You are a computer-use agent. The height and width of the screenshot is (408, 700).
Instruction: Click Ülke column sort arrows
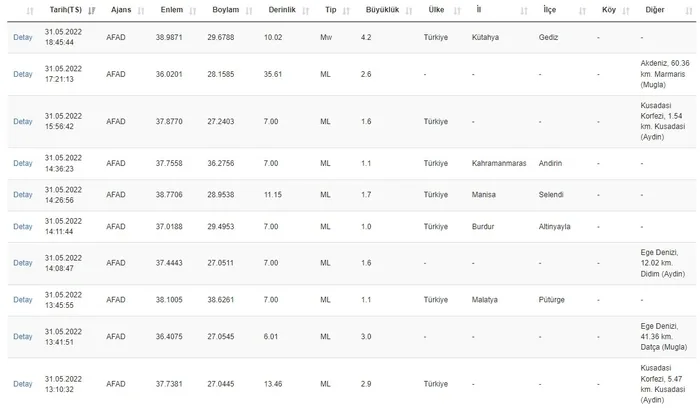457,11
